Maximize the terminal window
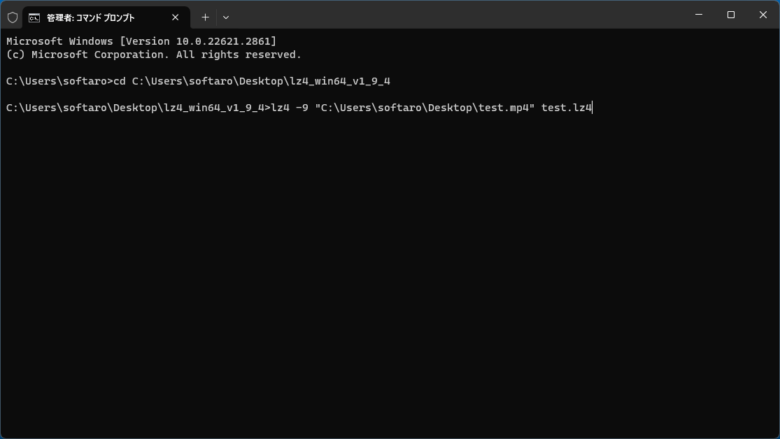Viewport: 780px width, 439px height. (x=731, y=15)
